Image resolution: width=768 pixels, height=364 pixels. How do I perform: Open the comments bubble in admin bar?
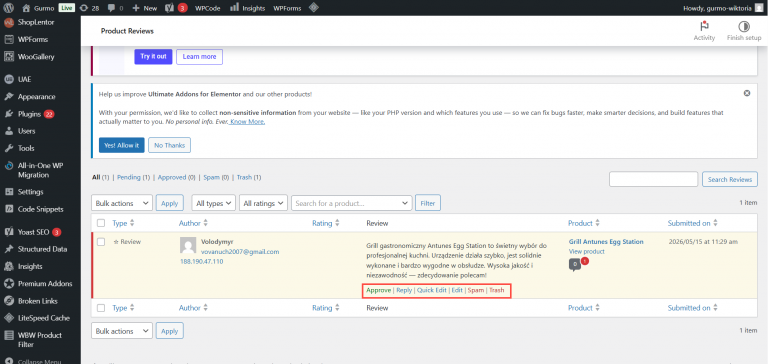pos(115,8)
